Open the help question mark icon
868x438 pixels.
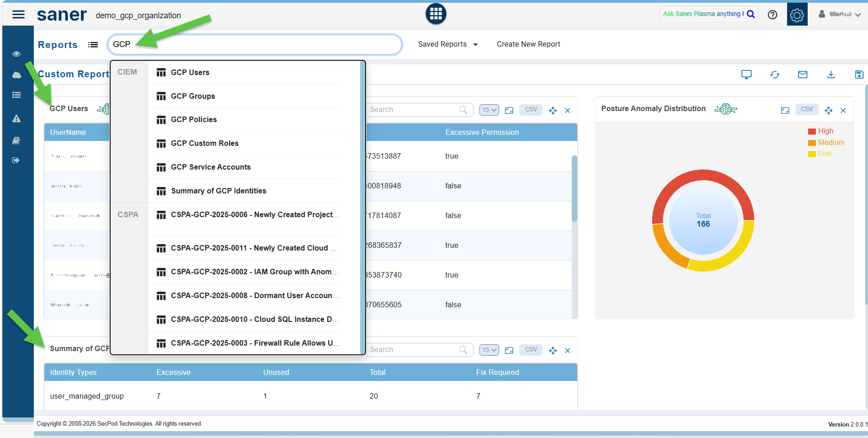pos(772,15)
